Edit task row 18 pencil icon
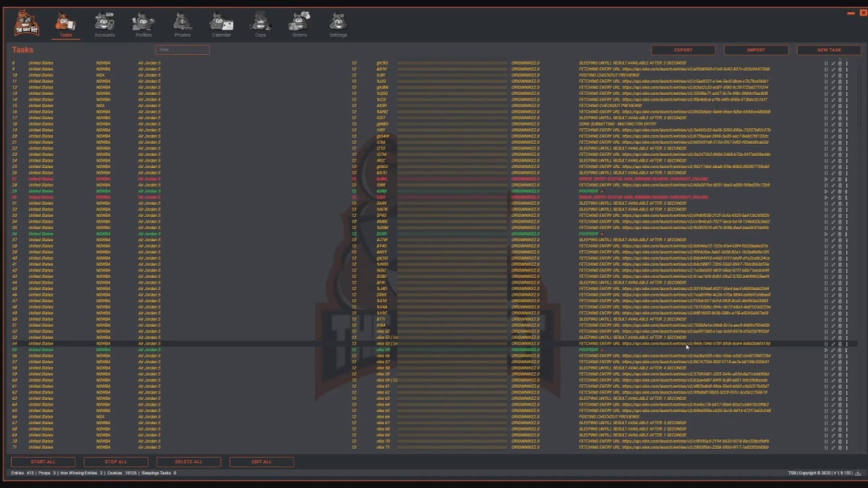 [x=833, y=124]
